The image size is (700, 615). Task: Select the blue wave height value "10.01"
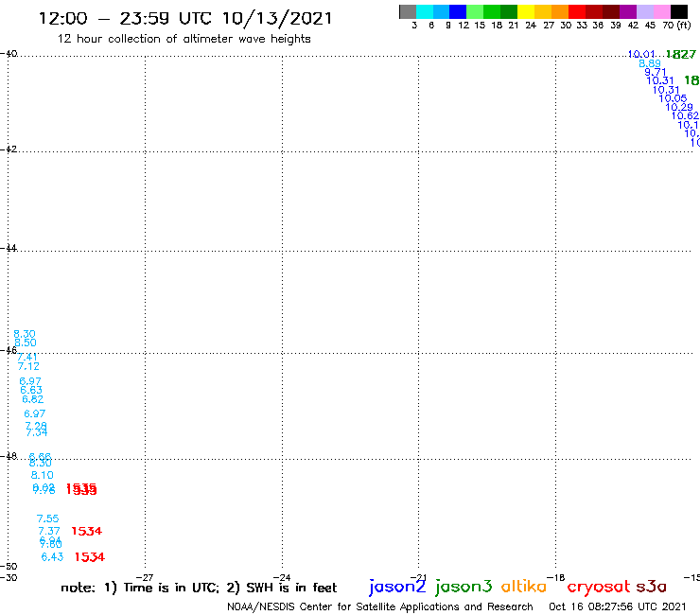[641, 55]
